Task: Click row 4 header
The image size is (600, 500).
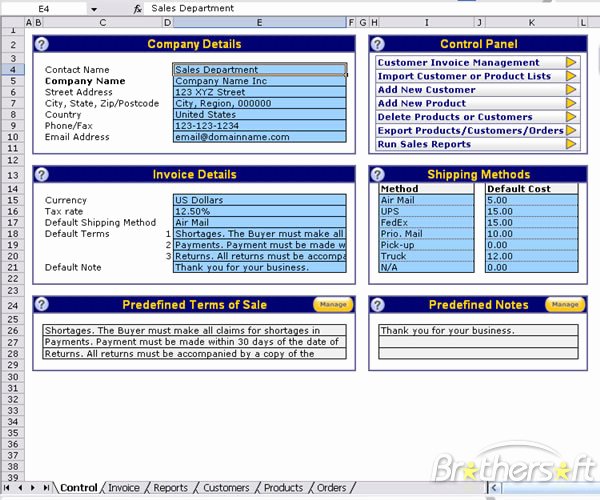Action: (x=13, y=70)
